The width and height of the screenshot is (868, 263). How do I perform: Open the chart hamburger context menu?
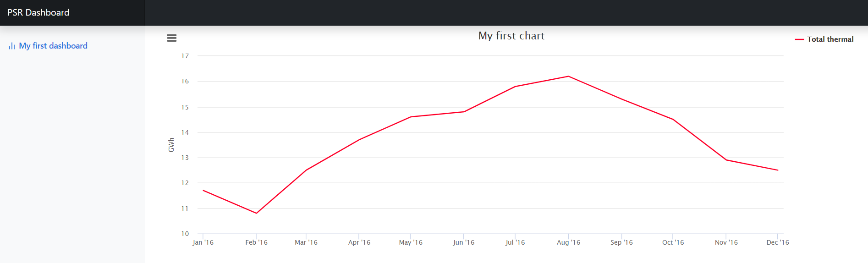[x=171, y=38]
